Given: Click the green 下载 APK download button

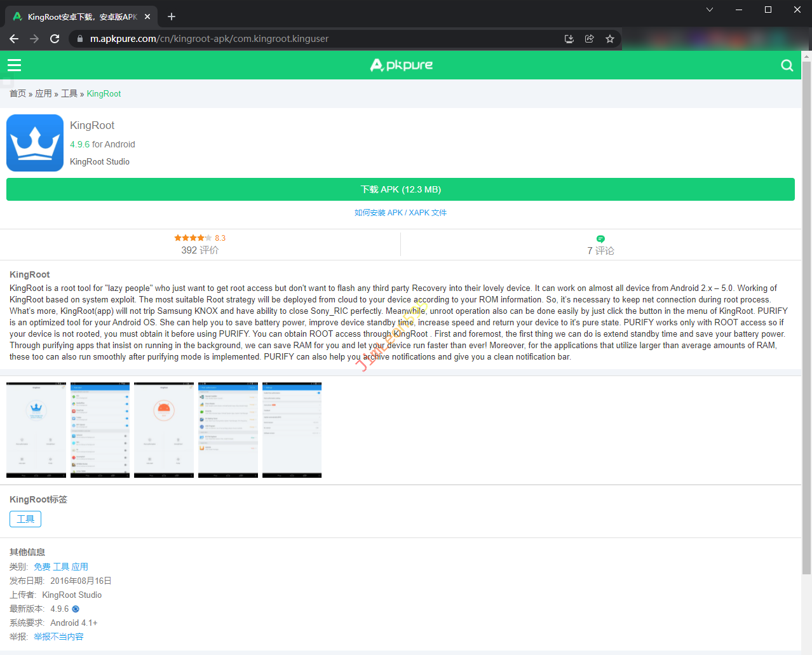Looking at the screenshot, I should pyautogui.click(x=400, y=189).
